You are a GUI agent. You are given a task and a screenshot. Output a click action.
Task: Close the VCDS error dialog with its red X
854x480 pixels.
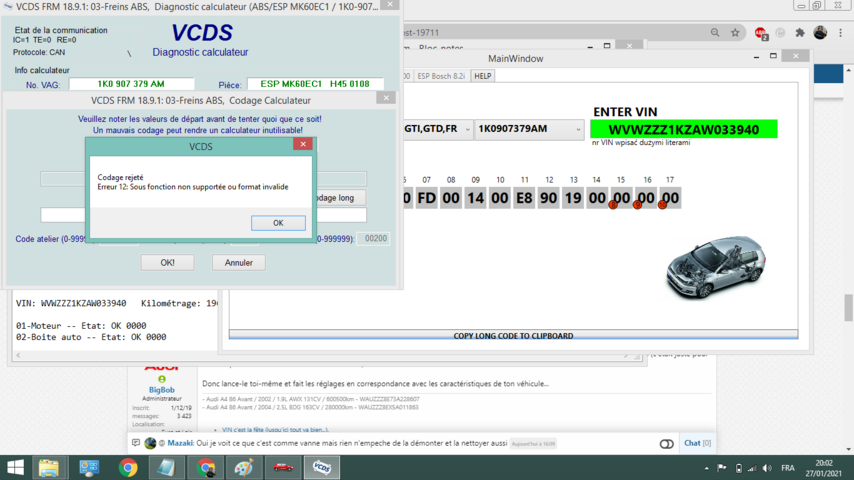[x=303, y=144]
